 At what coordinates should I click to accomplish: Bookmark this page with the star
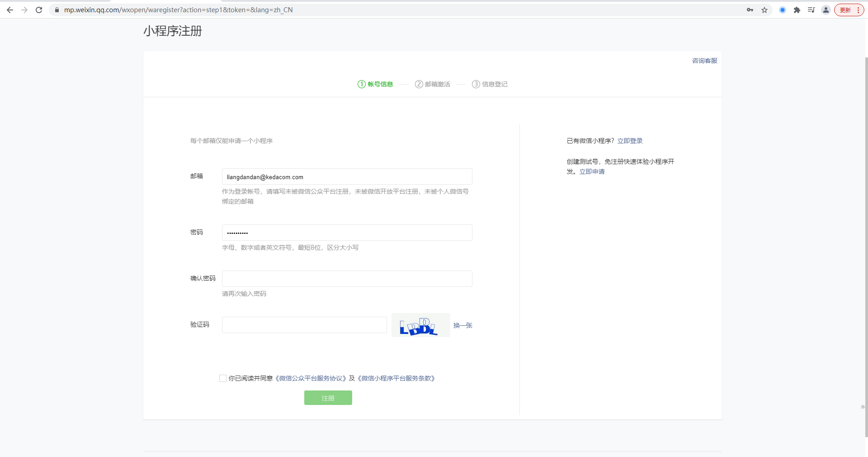pos(764,10)
